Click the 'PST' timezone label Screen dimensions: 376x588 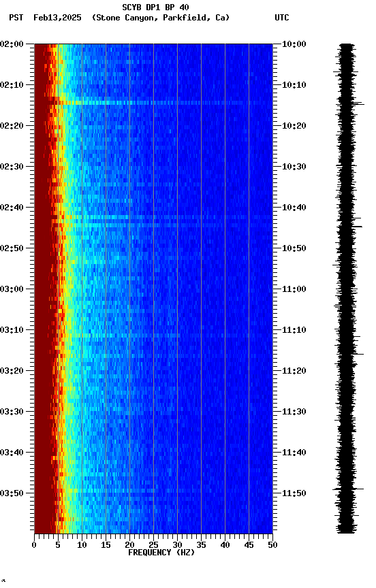(16, 18)
